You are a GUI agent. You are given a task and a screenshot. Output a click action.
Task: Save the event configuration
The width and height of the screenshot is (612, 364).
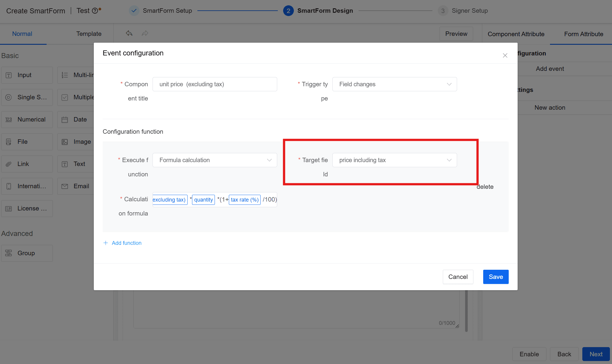(x=496, y=277)
